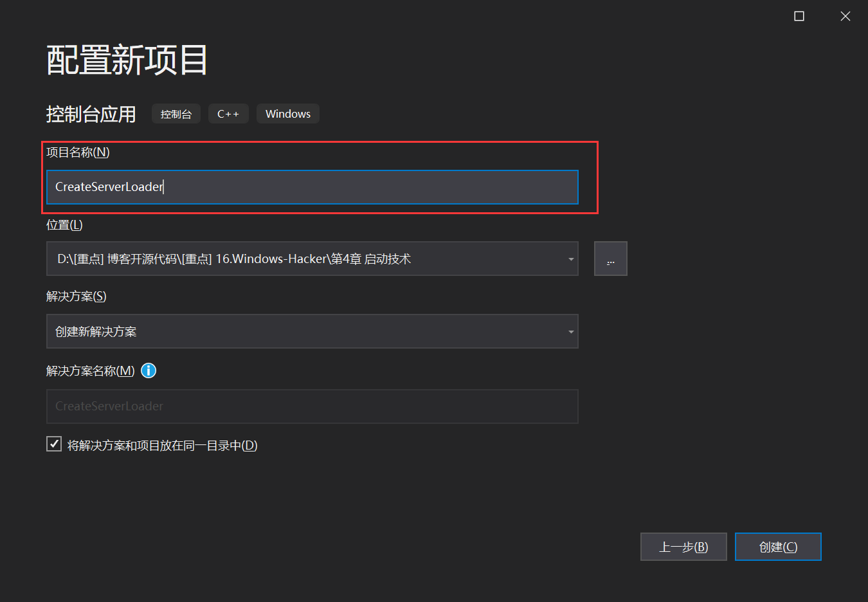This screenshot has height=602, width=868.
Task: Click the info icon beside 解决方案名称
Action: pos(149,370)
